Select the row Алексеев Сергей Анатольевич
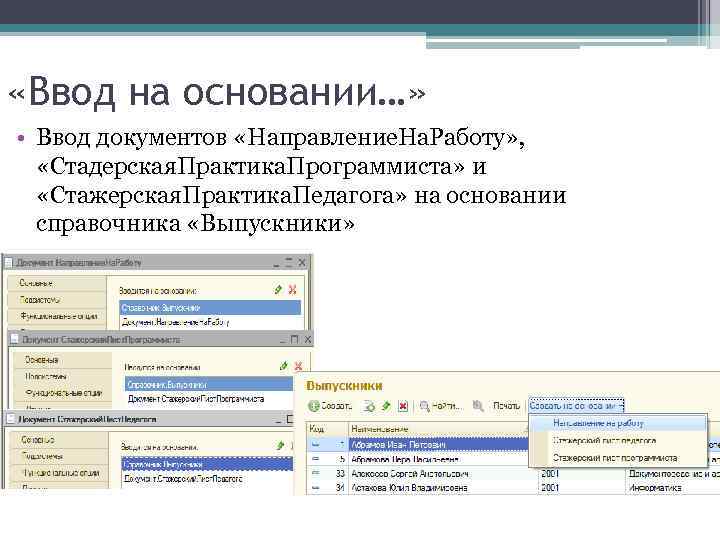Screen dimensions: 720x540 tap(512, 473)
